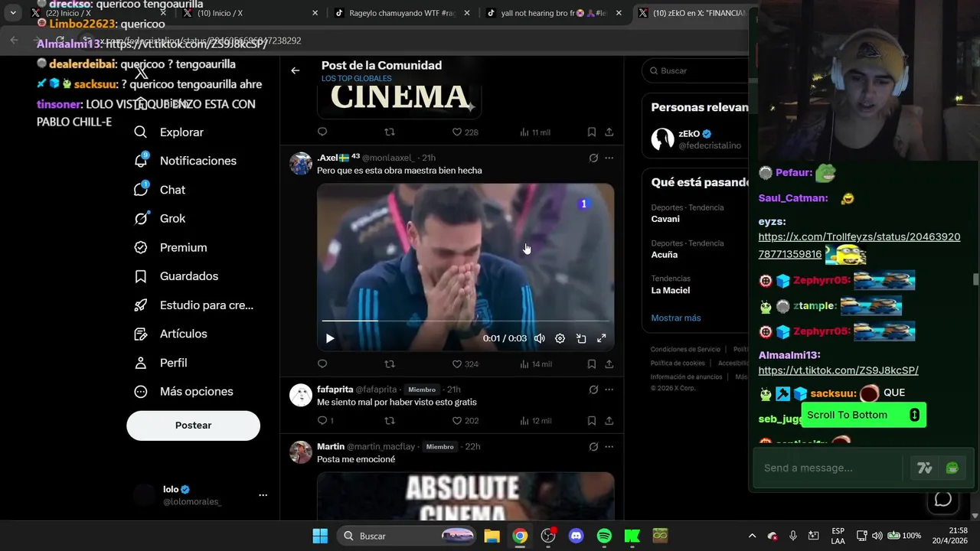This screenshot has width=980, height=551.
Task: Enter fullscreen on the video
Action: click(602, 338)
